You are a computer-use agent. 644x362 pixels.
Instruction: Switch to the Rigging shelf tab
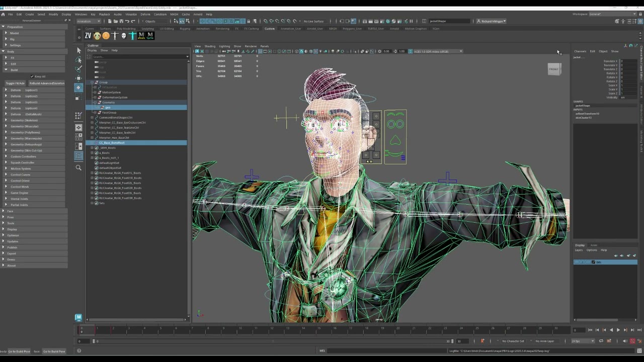click(x=185, y=29)
